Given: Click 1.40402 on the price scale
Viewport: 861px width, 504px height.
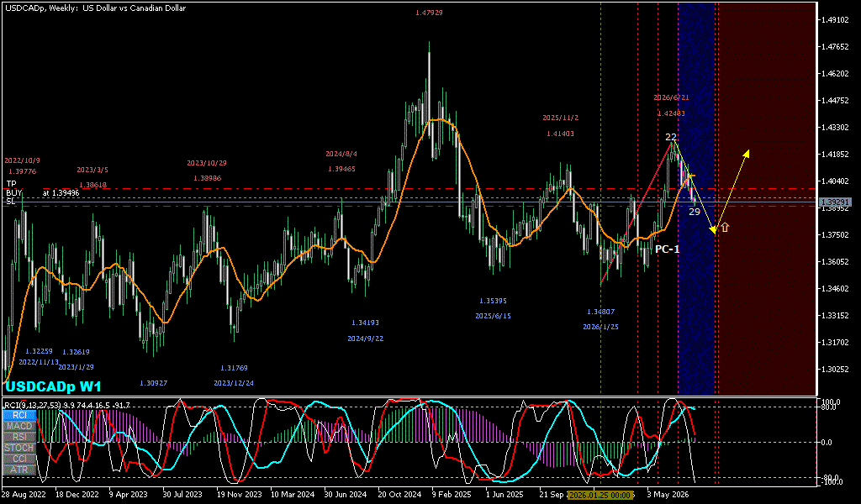Looking at the screenshot, I should (835, 181).
